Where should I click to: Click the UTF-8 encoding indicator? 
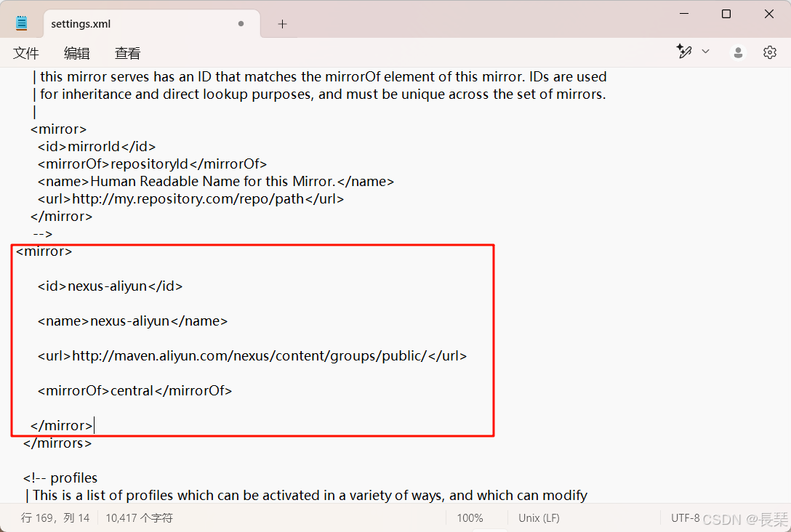click(x=686, y=518)
